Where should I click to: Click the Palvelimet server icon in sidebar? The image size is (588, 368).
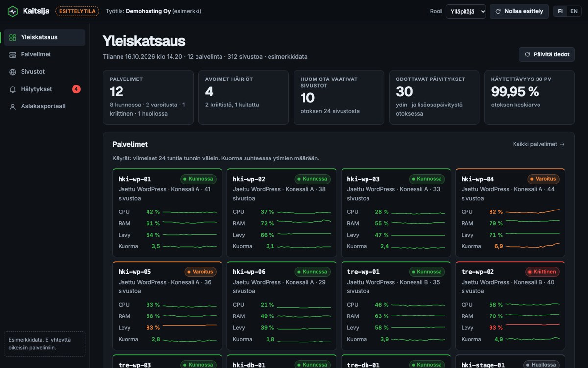pos(13,54)
